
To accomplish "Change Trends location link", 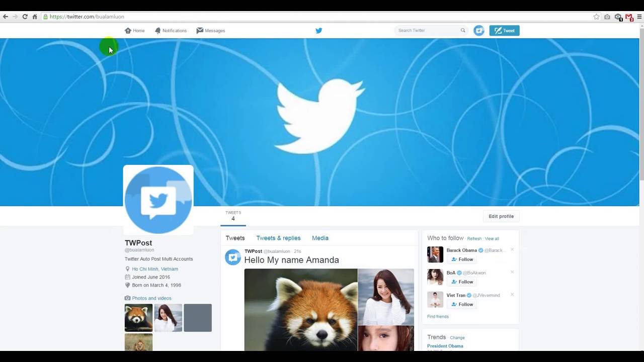I will click(457, 338).
